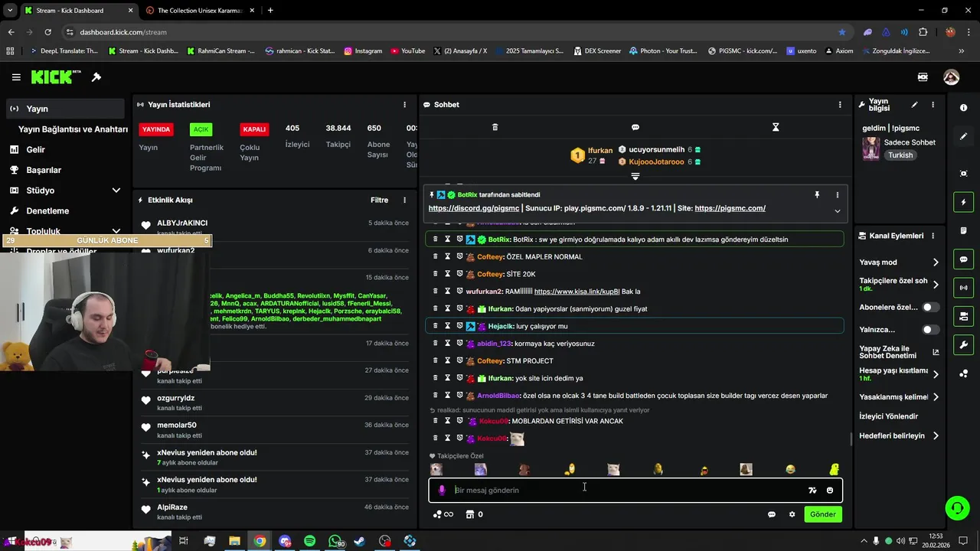Open Steam from the Windows taskbar
The height and width of the screenshot is (551, 980).
360,541
